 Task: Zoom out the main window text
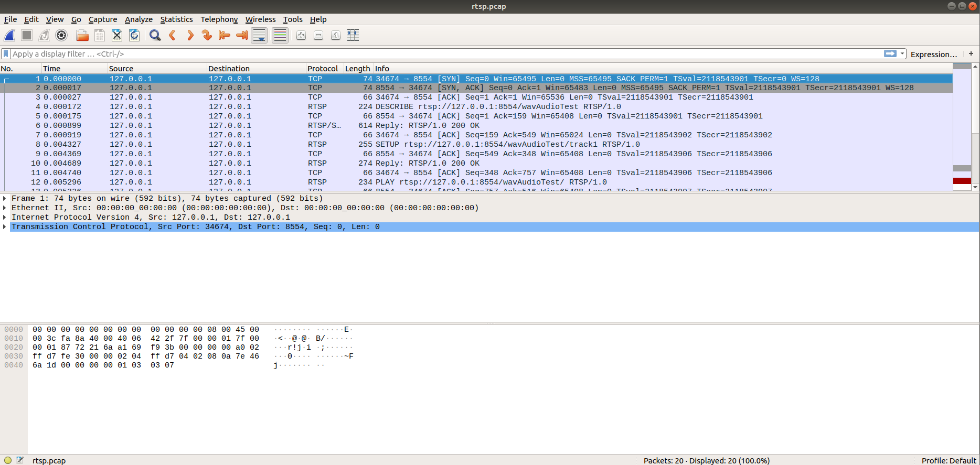[x=318, y=36]
